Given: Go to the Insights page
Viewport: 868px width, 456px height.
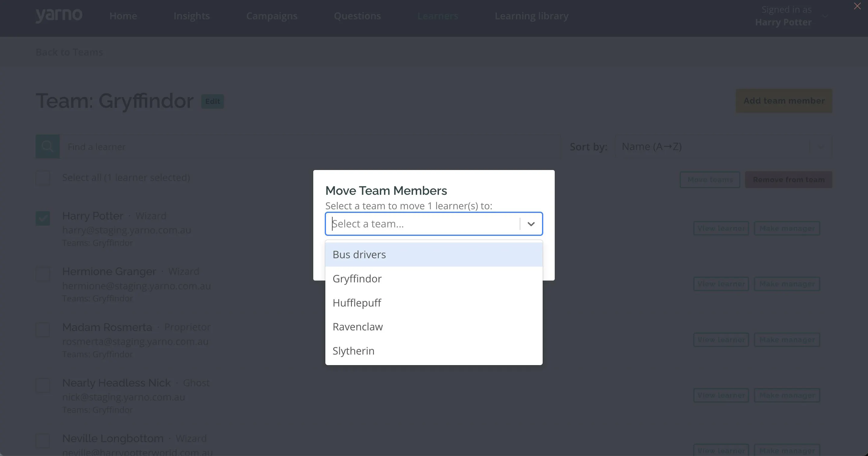Looking at the screenshot, I should tap(191, 16).
